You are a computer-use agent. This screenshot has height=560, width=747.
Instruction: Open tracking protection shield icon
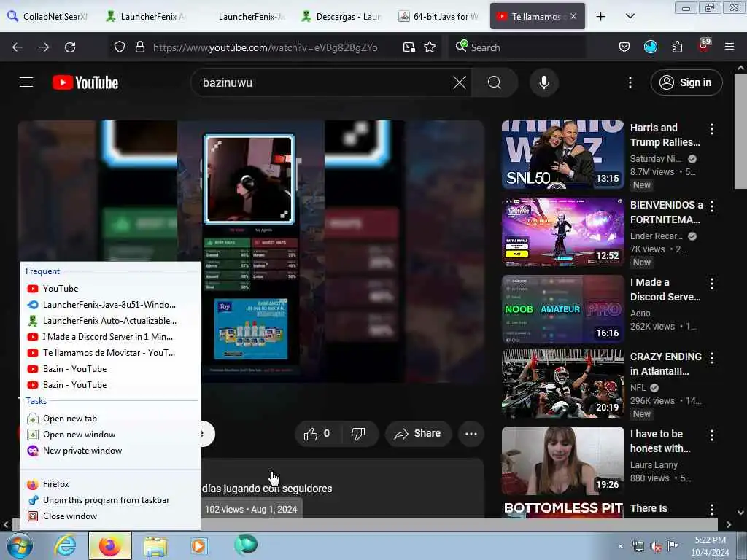click(x=120, y=47)
